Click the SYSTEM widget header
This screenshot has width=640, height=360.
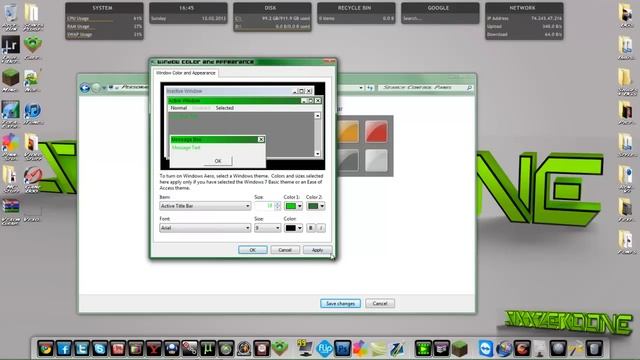[102, 8]
